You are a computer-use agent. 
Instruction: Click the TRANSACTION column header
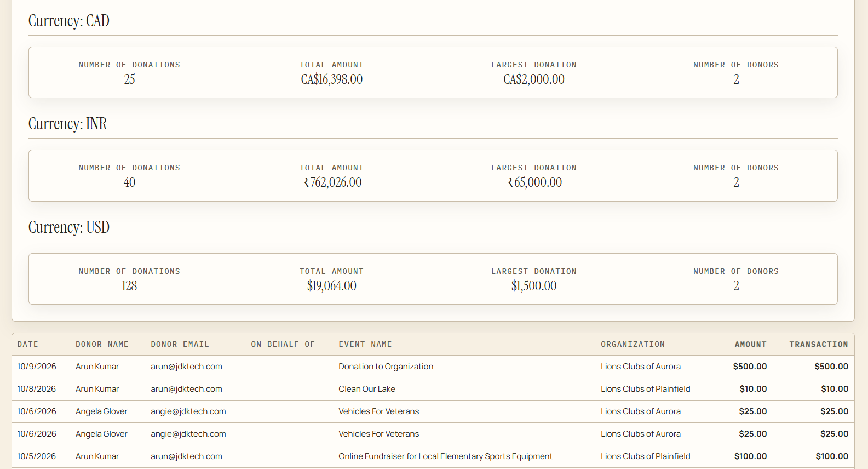(818, 344)
